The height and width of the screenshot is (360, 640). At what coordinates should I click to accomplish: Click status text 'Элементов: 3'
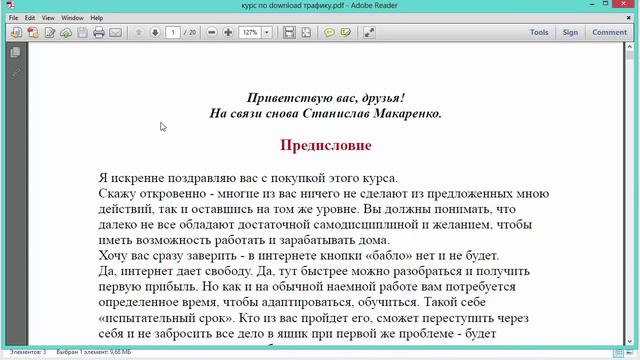tap(28, 352)
